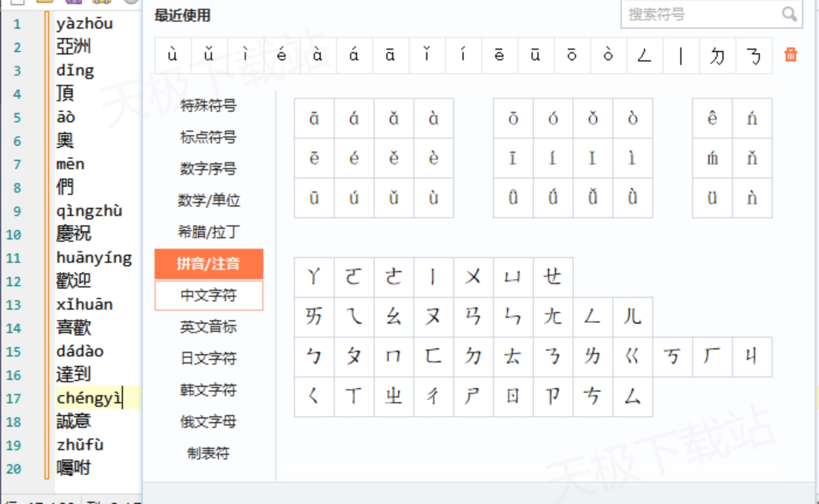This screenshot has width=819, height=504.
Task: Select the 制表符 category
Action: point(208,454)
